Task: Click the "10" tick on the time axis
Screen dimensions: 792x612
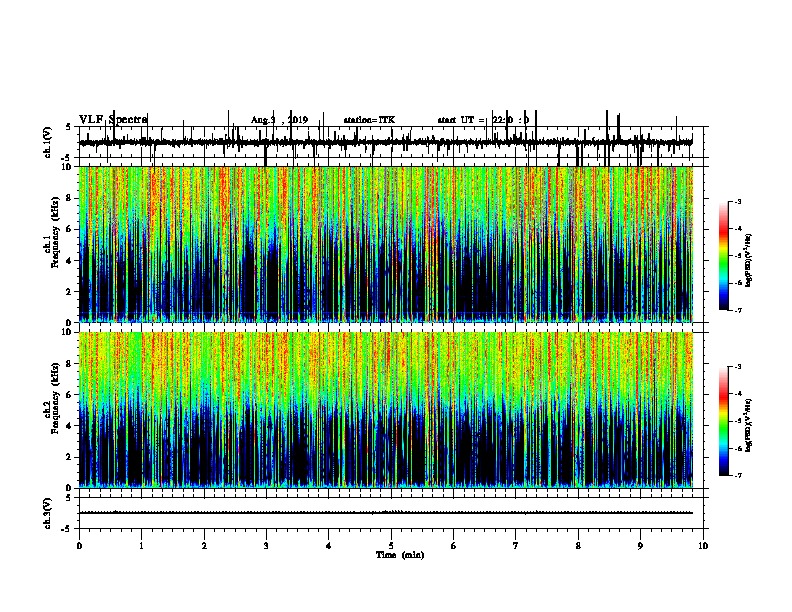Action: pyautogui.click(x=703, y=546)
